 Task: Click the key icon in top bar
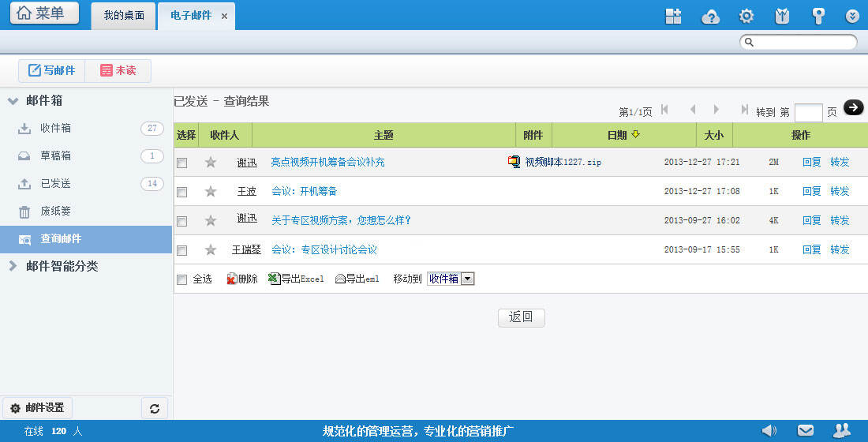[x=818, y=16]
